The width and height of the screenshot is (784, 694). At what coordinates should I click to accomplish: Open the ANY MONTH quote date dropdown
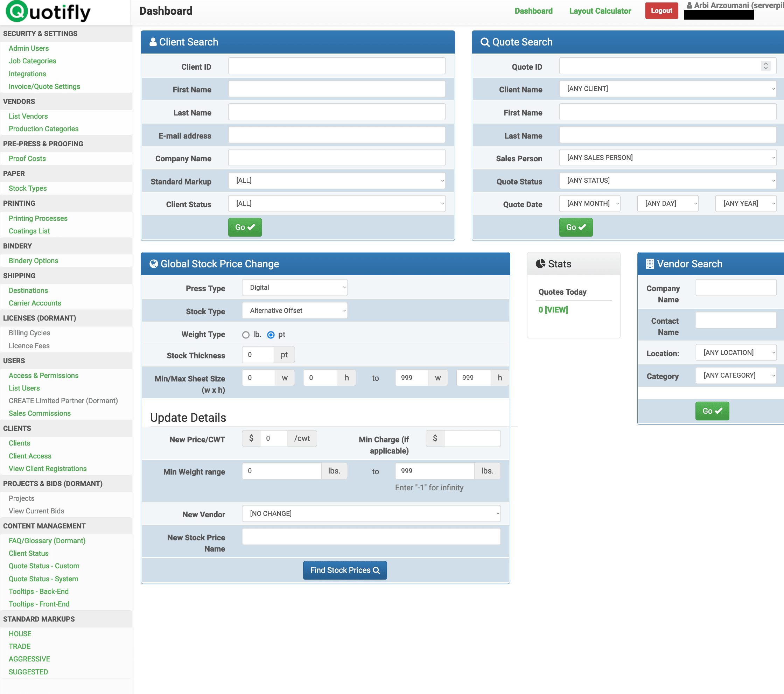(589, 203)
